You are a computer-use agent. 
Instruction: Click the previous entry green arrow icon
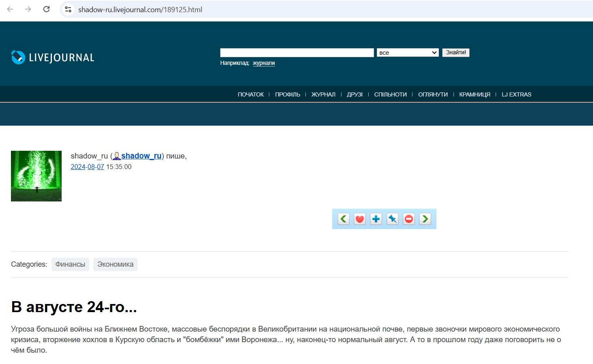tap(344, 219)
